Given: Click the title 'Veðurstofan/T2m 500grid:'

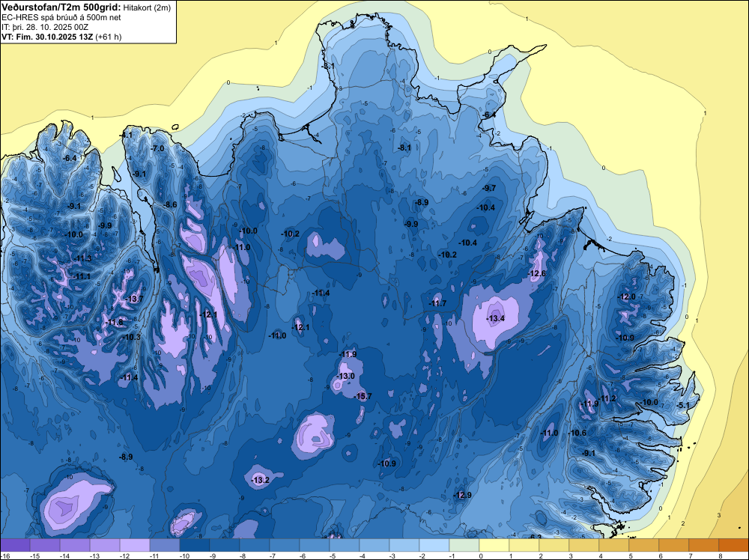Looking at the screenshot, I should (x=61, y=7).
